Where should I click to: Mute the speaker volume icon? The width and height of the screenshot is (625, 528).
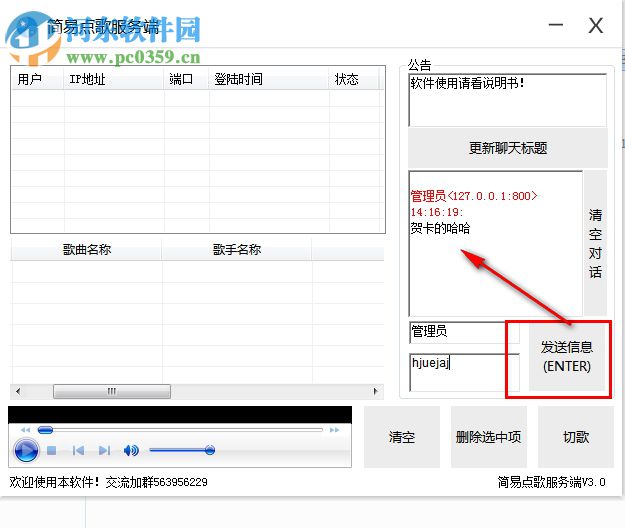pos(131,451)
